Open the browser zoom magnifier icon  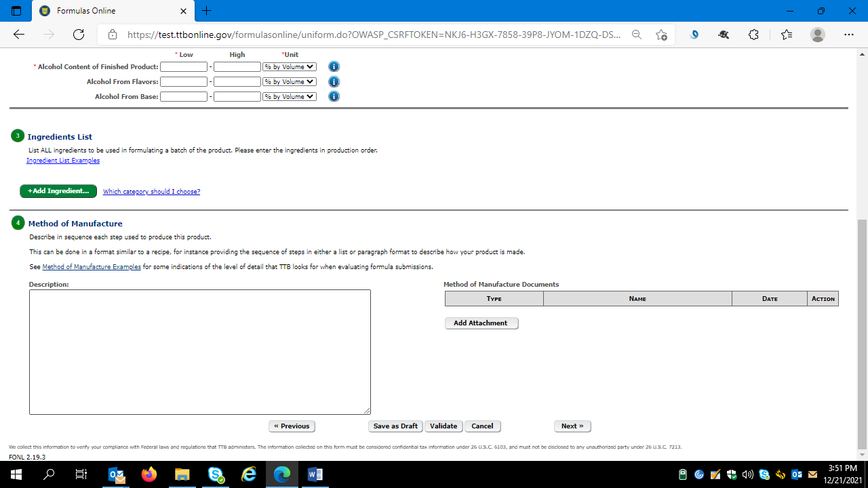tap(637, 35)
